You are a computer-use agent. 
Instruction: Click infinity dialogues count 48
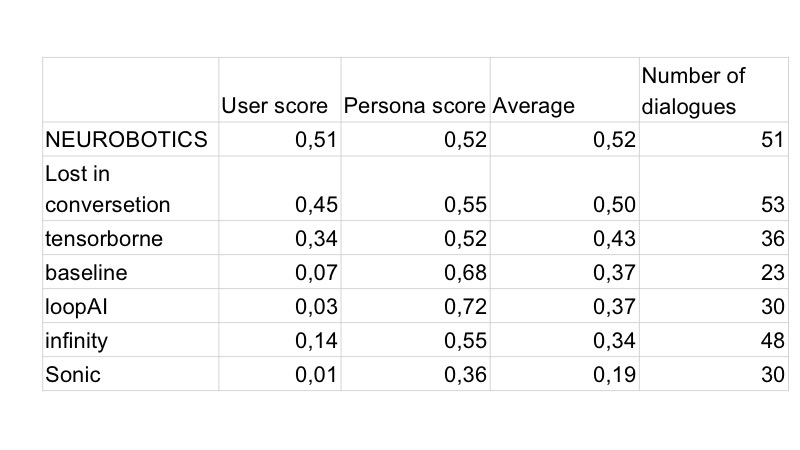767,341
